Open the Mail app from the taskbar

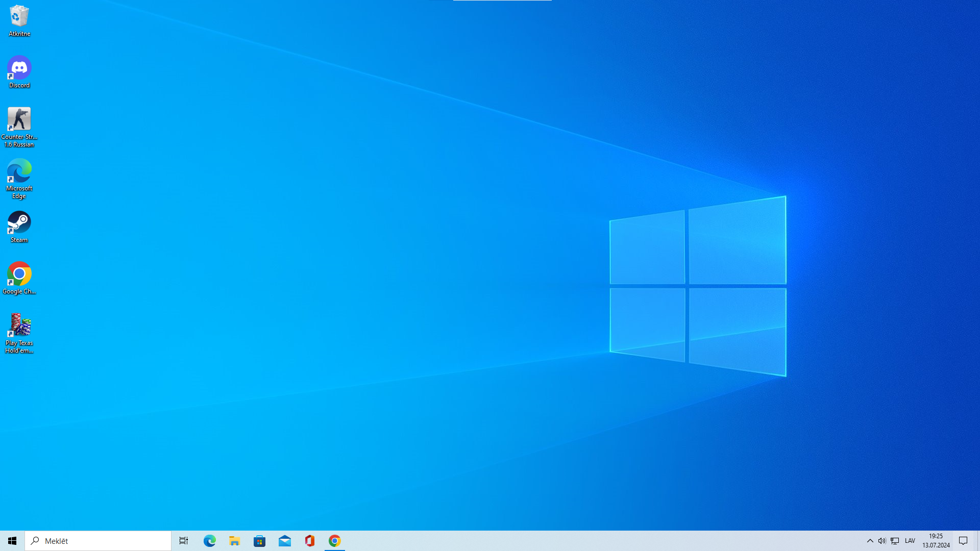(285, 541)
